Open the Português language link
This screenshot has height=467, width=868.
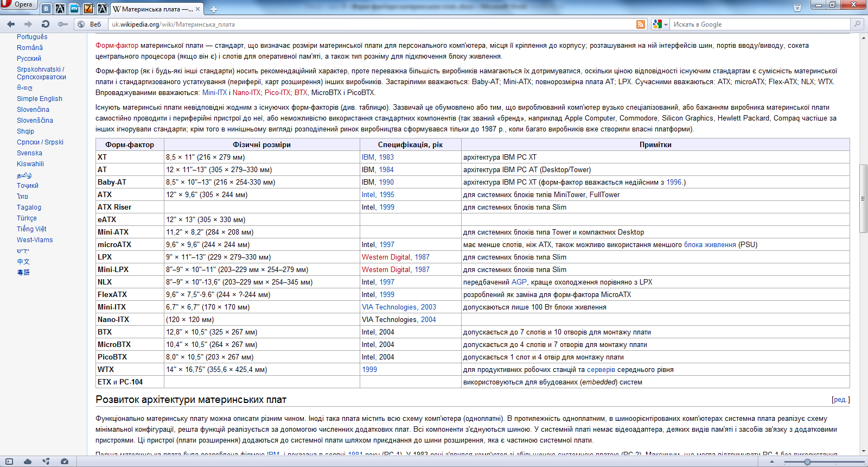[x=32, y=37]
